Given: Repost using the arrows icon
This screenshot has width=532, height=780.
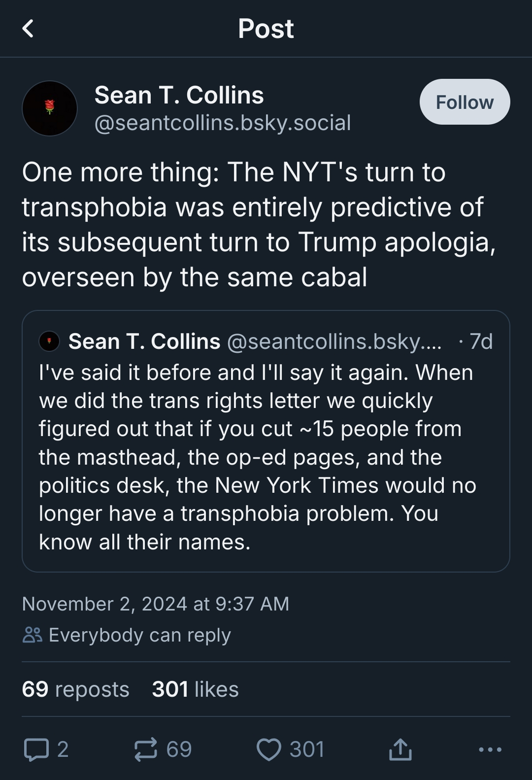Looking at the screenshot, I should [x=146, y=749].
